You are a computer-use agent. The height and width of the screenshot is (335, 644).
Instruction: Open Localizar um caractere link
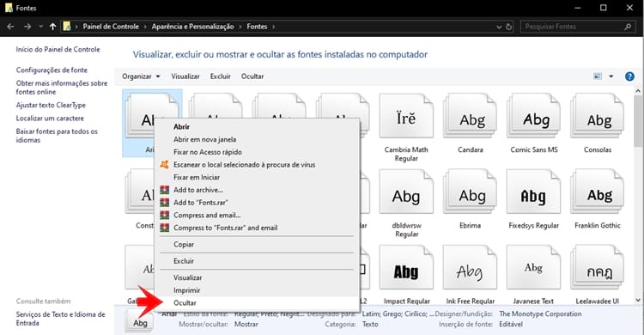pyautogui.click(x=50, y=118)
